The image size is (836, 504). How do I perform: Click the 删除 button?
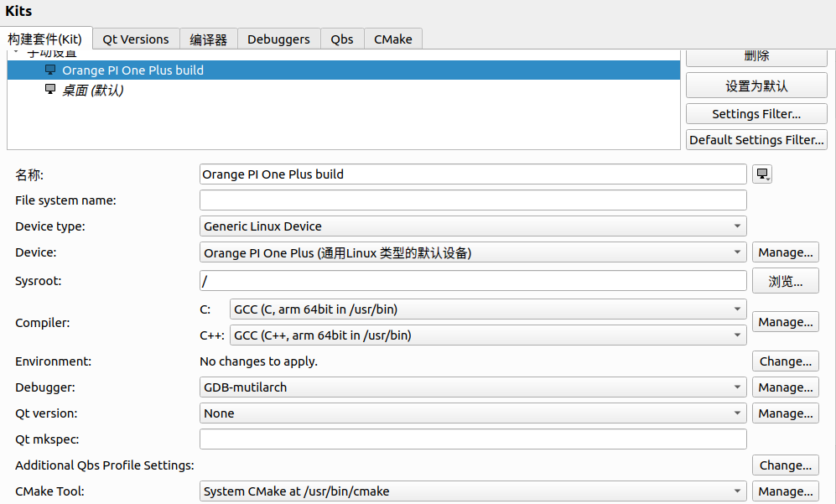pos(756,57)
